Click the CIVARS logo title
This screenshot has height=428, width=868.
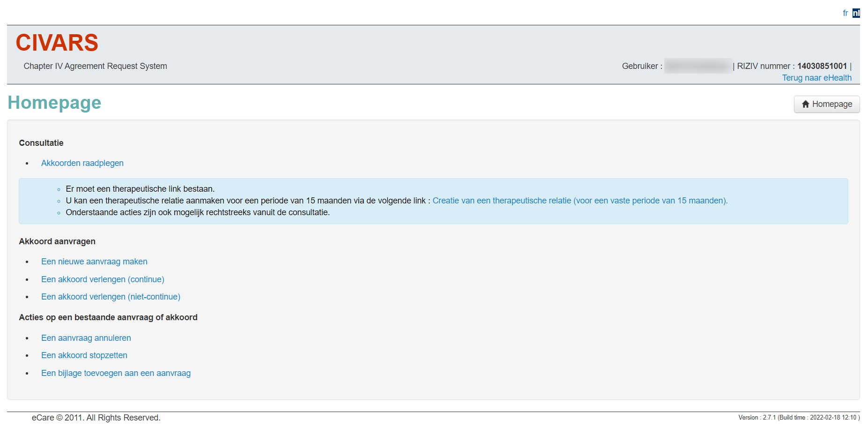coord(57,43)
